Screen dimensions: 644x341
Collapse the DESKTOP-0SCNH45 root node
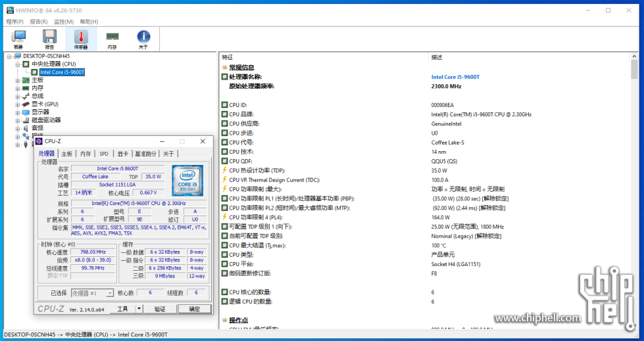pos(9,57)
